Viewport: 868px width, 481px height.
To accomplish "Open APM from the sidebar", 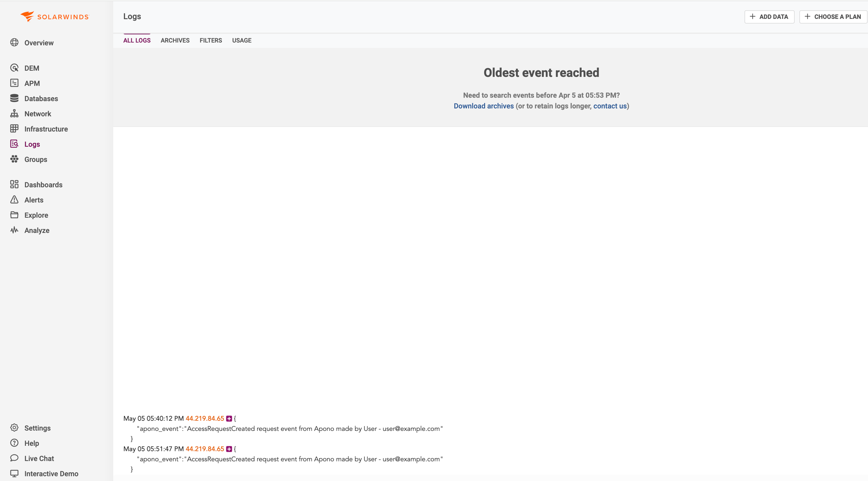I will [x=32, y=83].
